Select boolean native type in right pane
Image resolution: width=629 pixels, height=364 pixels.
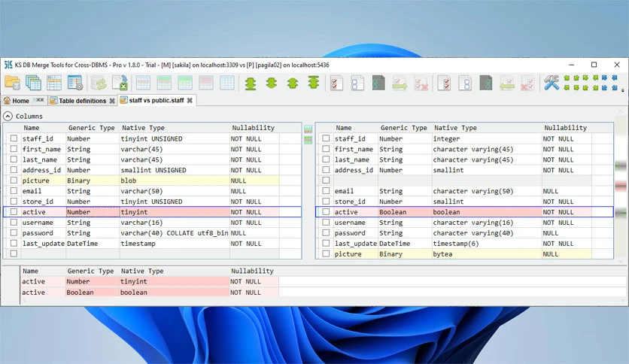pos(487,212)
